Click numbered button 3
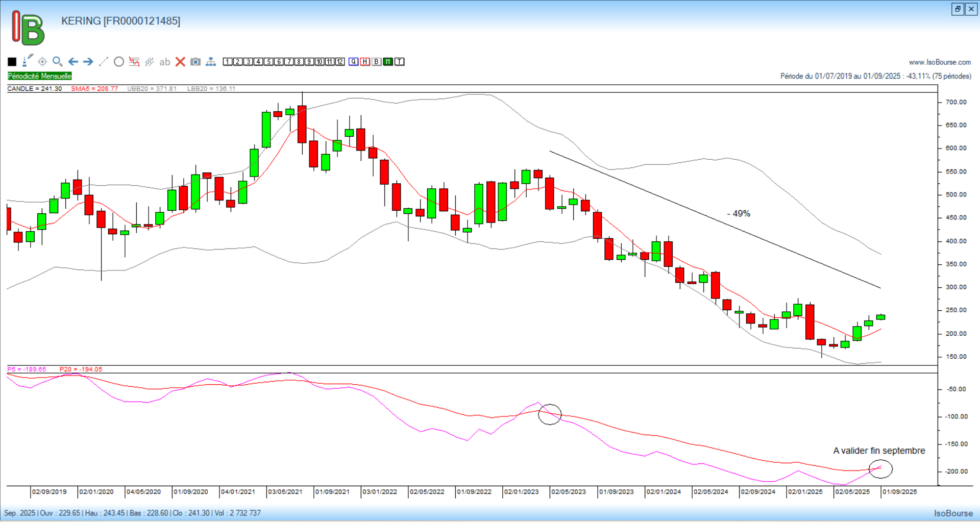 (x=248, y=62)
